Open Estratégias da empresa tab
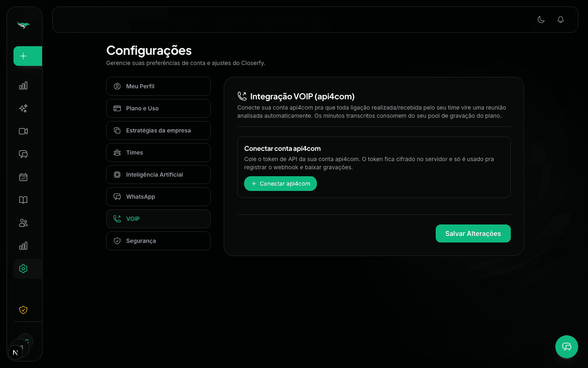Screen dimensions: 588x368 158,130
